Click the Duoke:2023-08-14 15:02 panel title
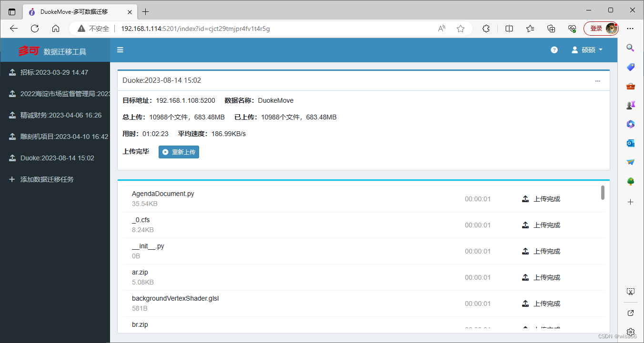Image resolution: width=644 pixels, height=343 pixels. [x=162, y=80]
